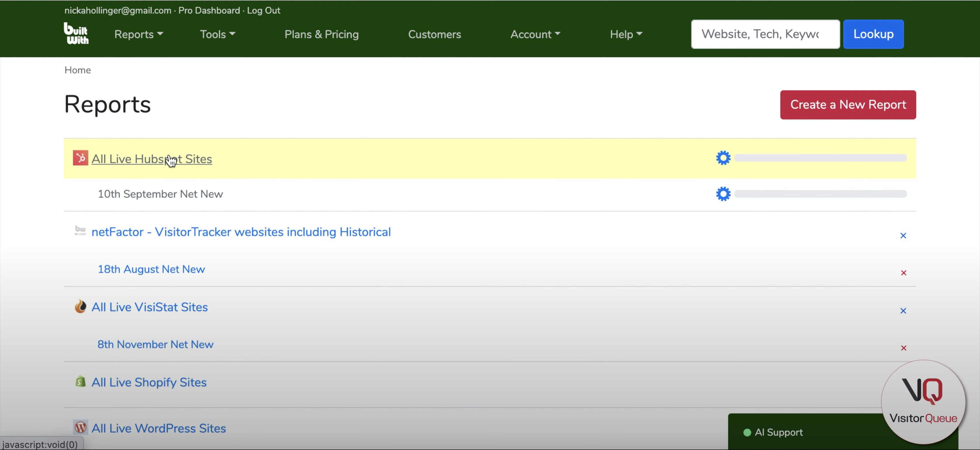Click the gear icon in All Live Hubspot Sites row
Viewport: 980px width, 450px height.
(x=723, y=158)
